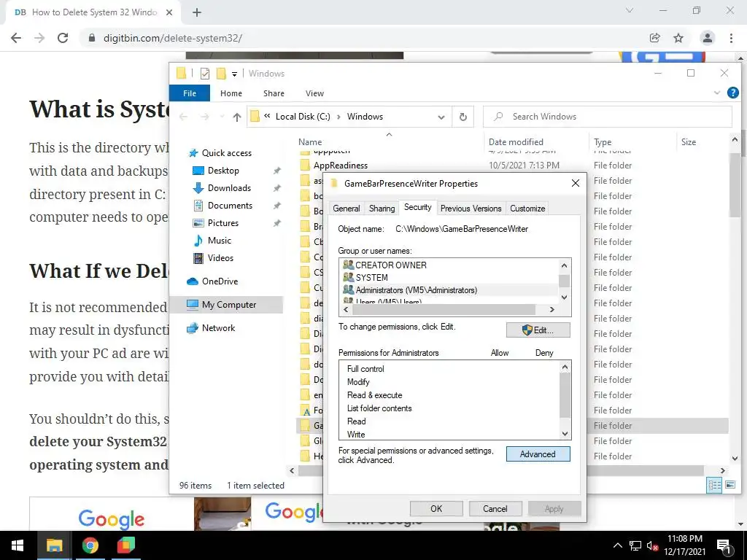This screenshot has height=560, width=747.
Task: Bookmark this page with the star icon
Action: [x=678, y=38]
